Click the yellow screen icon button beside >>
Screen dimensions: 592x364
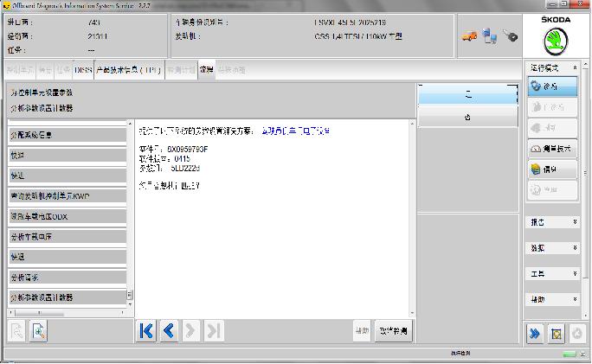pyautogui.click(x=557, y=334)
